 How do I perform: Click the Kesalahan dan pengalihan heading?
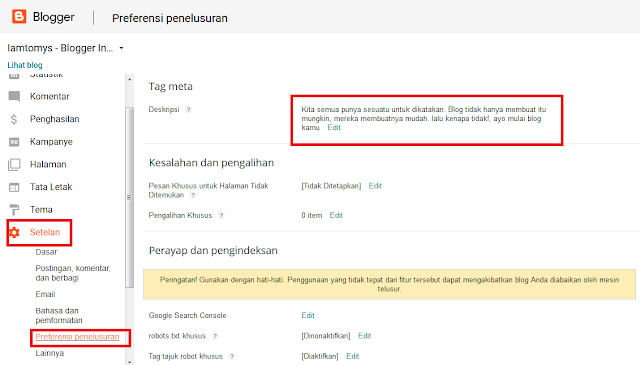pos(211,163)
